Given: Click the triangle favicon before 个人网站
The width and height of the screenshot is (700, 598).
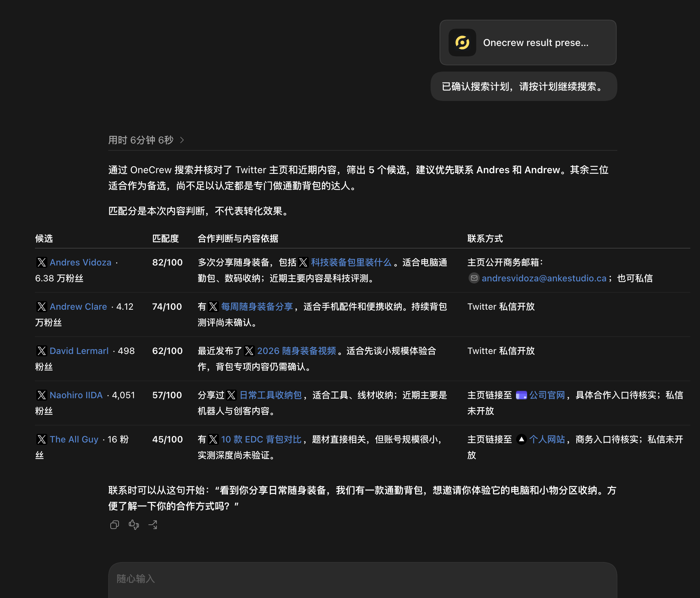Looking at the screenshot, I should [521, 439].
